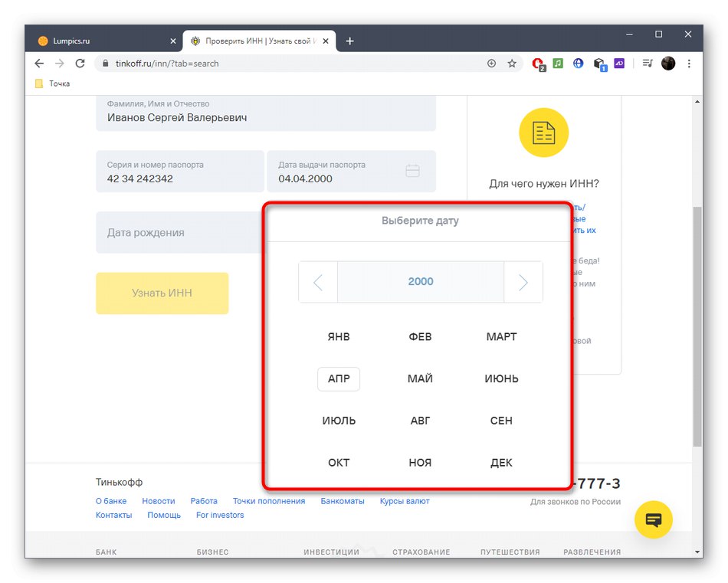Screen dimensions: 728x583
Task: Open the ИНВЕСТИЦИИ menu item
Action: coord(330,552)
